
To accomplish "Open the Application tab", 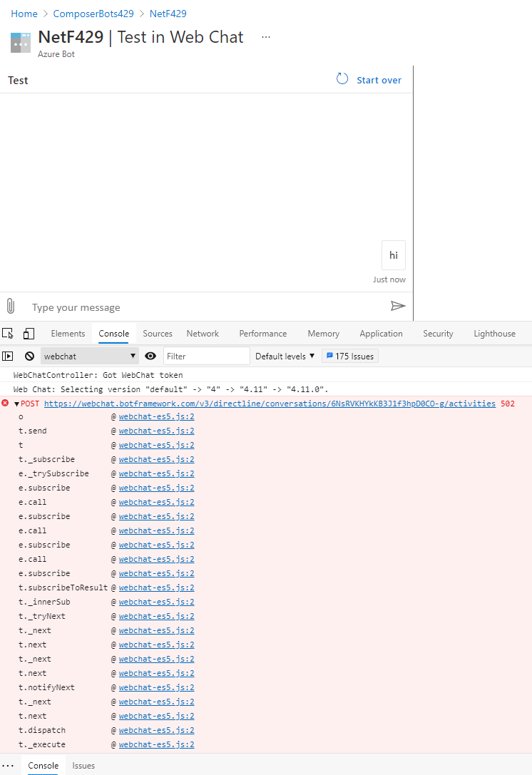I will (x=382, y=334).
